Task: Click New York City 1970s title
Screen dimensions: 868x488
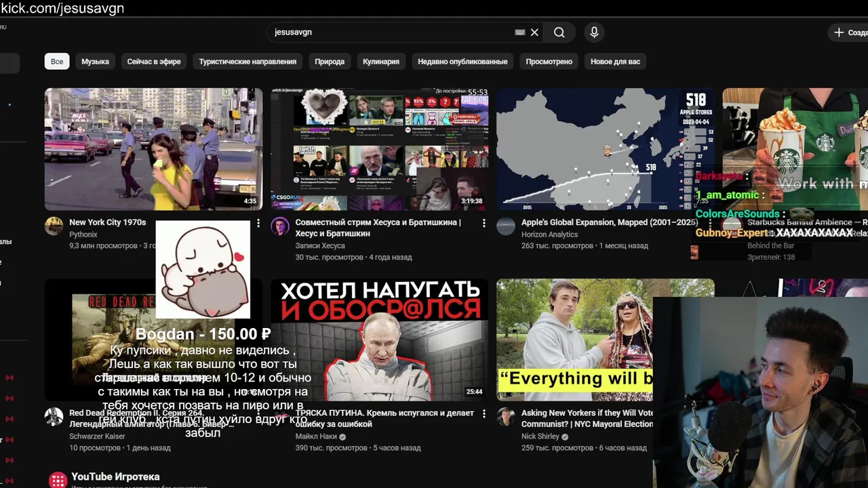Action: [x=107, y=222]
